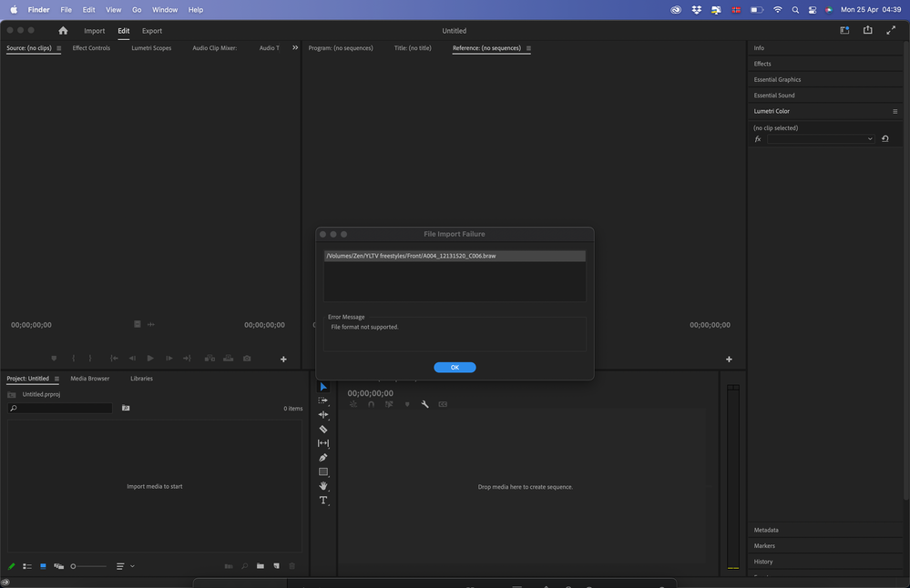Select the Track Select Forward tool
This screenshot has width=910, height=588.
[x=323, y=400]
